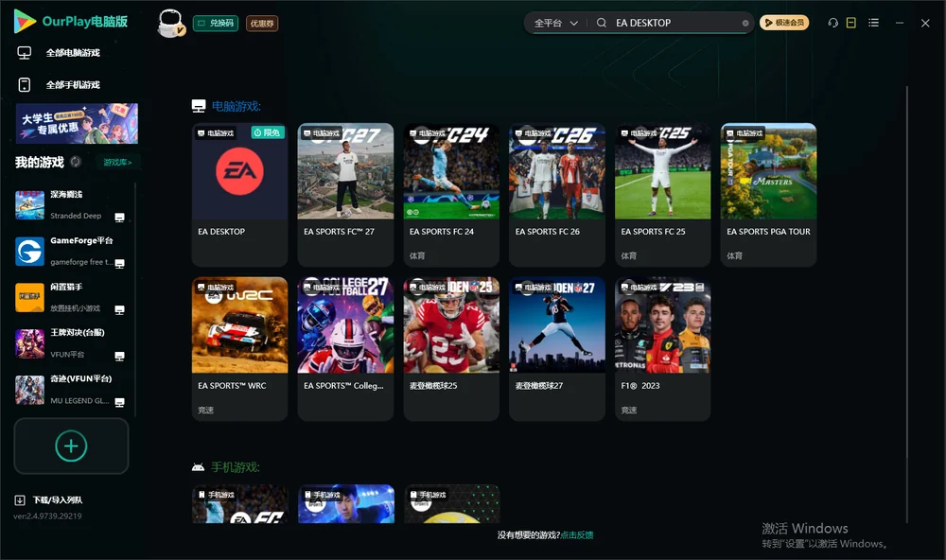This screenshot has height=560, width=946.
Task: Open the 大学生专属优惠 promotional banner
Action: point(77,123)
